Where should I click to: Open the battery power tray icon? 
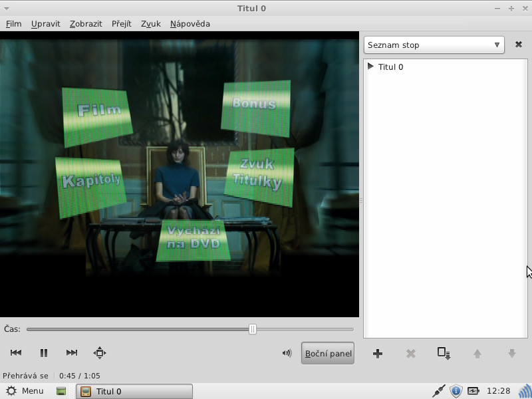pos(473,391)
